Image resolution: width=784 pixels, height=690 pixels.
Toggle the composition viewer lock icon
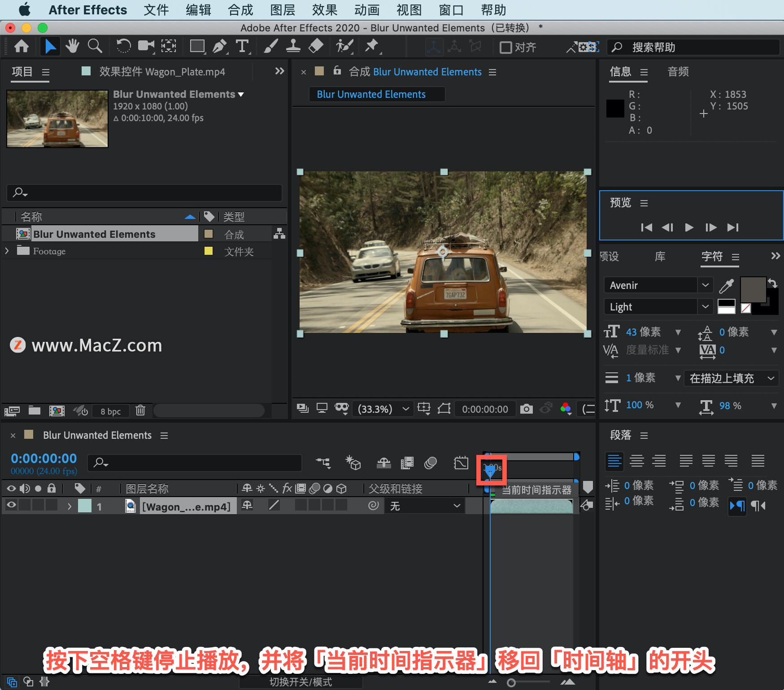[337, 71]
